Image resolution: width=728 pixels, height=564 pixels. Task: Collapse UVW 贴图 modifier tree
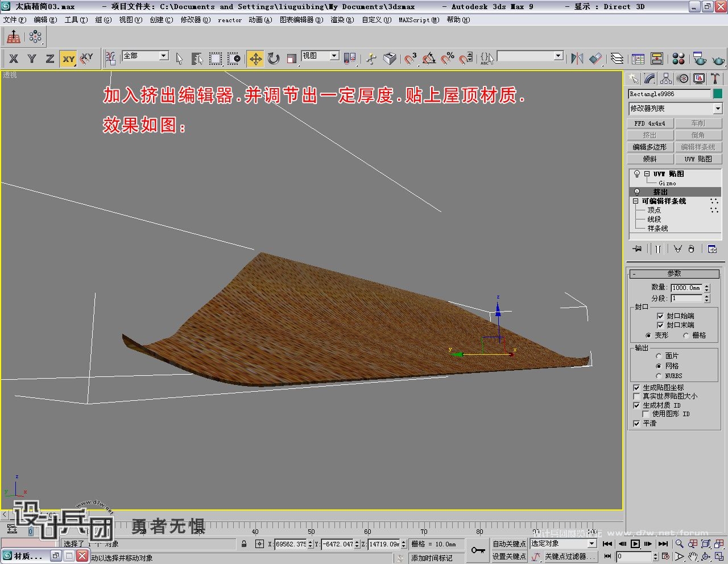pyautogui.click(x=647, y=174)
